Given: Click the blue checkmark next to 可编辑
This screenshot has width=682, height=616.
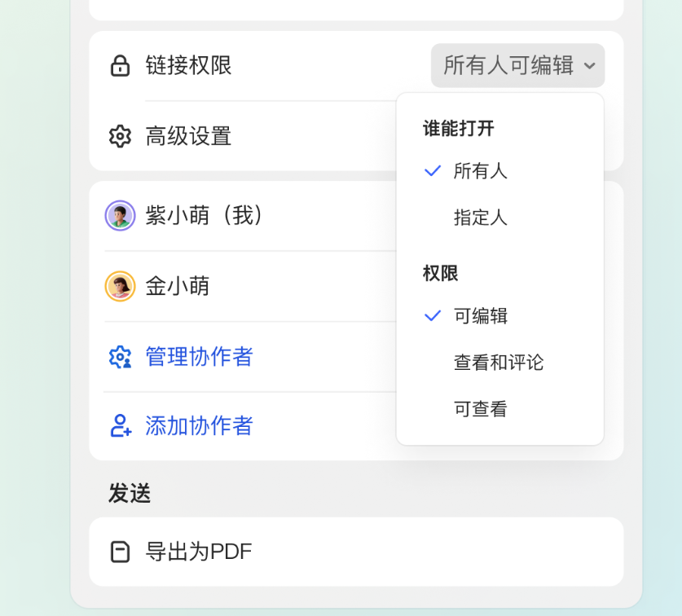Looking at the screenshot, I should (433, 315).
